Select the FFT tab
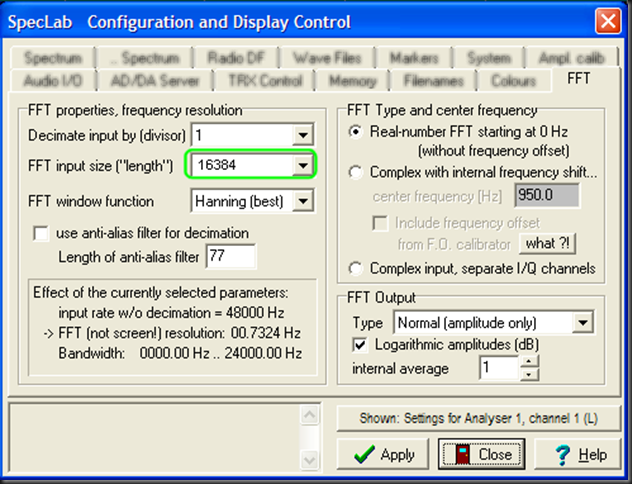This screenshot has width=632, height=484. tap(578, 79)
